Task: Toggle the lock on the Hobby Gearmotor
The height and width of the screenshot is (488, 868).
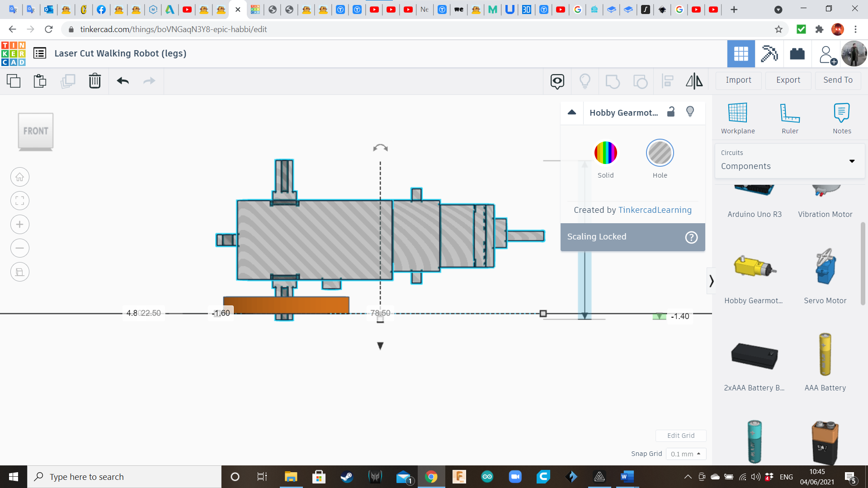Action: (x=670, y=112)
